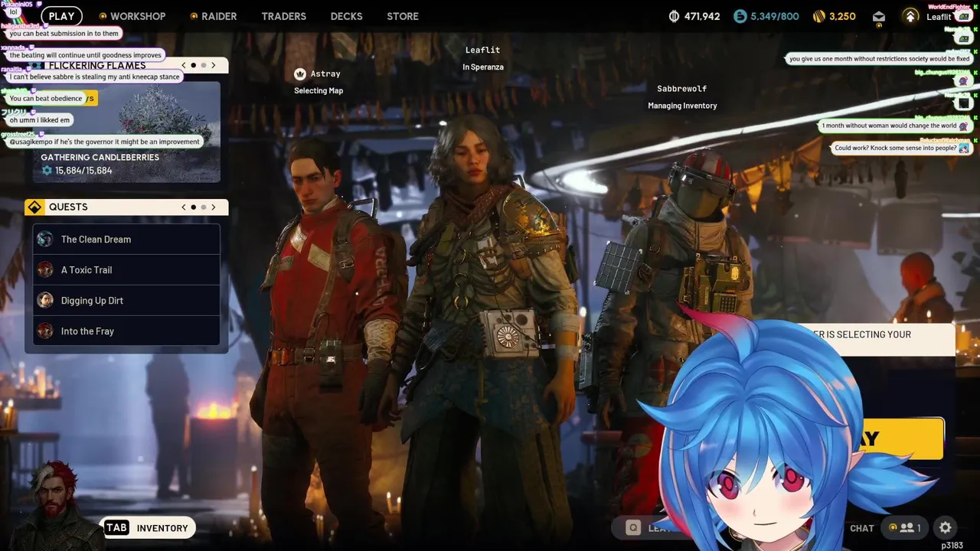Go to next page in Flickering Flames panel
The width and height of the screenshot is (980, 551).
(x=214, y=65)
